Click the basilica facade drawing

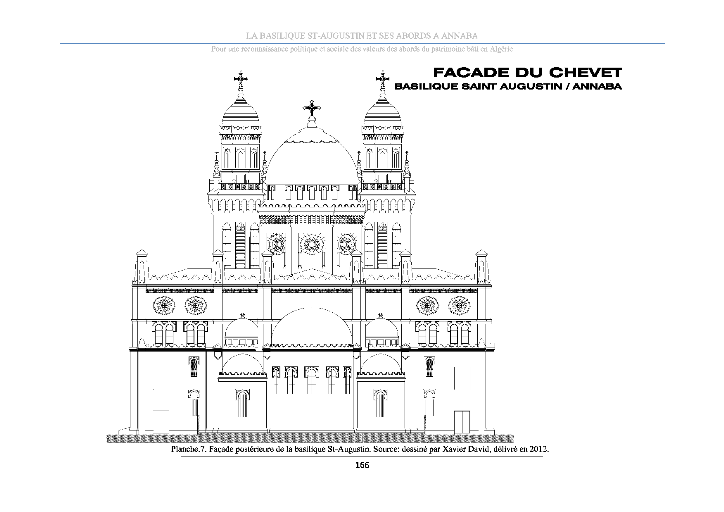[310, 256]
